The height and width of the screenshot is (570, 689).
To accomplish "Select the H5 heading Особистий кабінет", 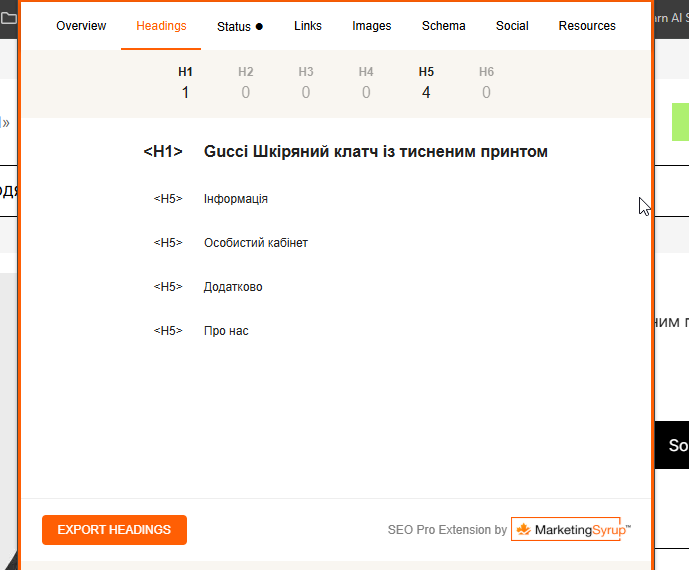I will click(x=256, y=243).
